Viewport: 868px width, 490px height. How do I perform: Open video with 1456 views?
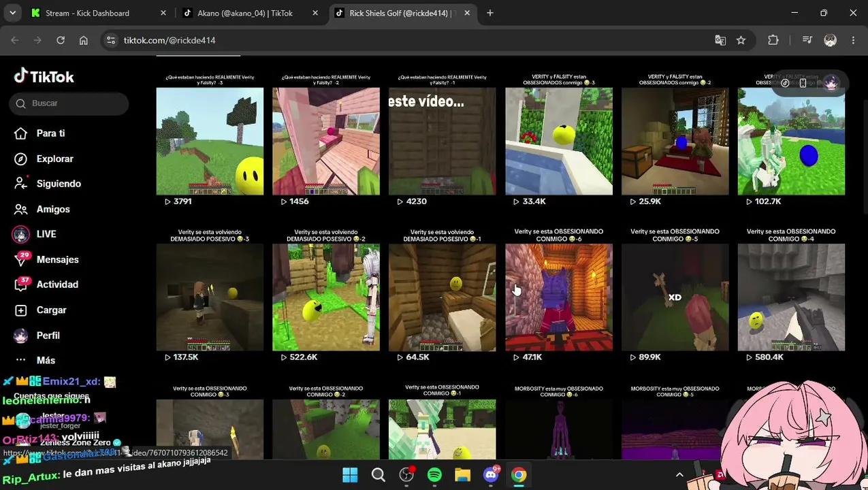tap(326, 141)
